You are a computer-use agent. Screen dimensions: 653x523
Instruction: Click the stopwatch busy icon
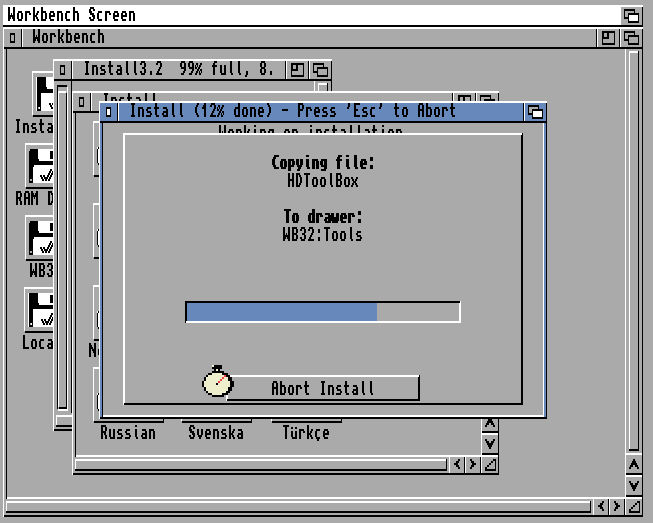[x=217, y=381]
